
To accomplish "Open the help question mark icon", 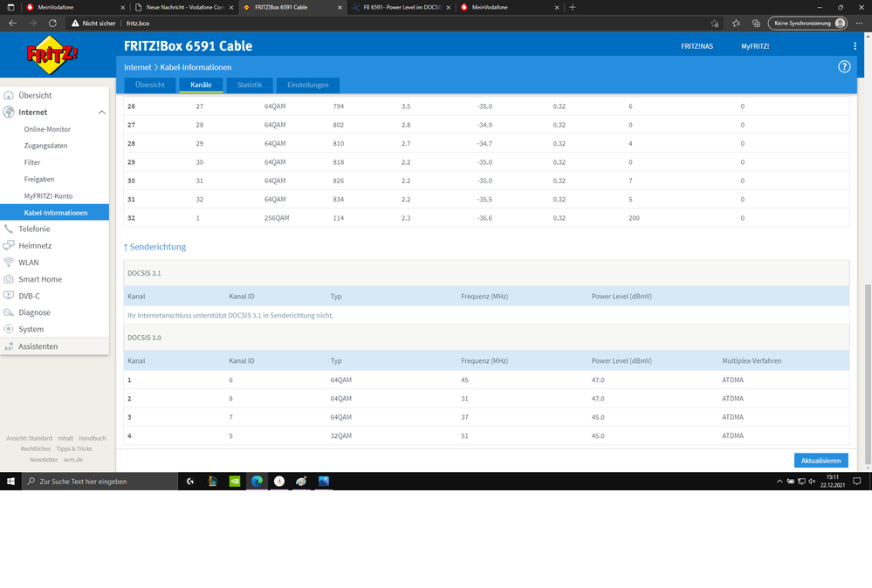I will (844, 66).
